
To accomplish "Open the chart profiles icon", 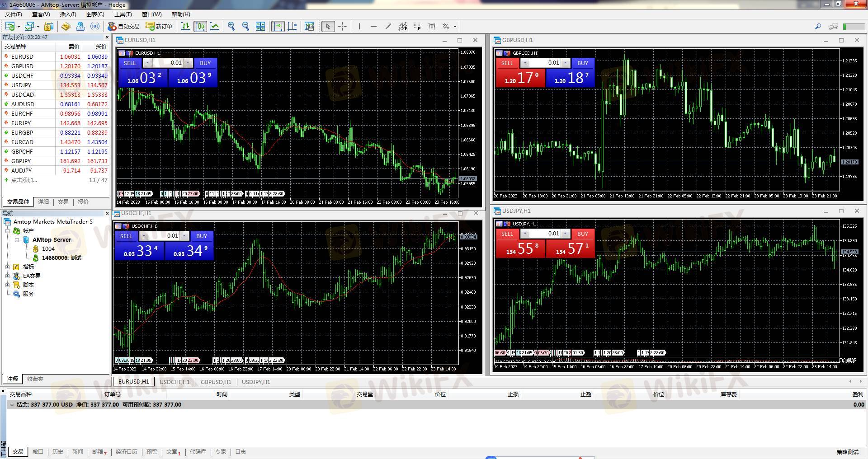I will point(30,26).
